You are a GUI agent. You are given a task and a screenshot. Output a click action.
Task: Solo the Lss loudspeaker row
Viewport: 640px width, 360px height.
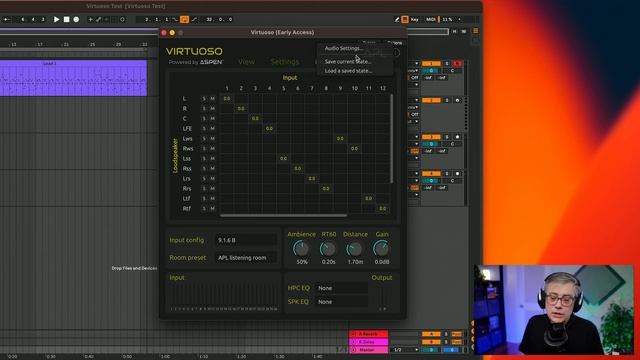click(204, 158)
